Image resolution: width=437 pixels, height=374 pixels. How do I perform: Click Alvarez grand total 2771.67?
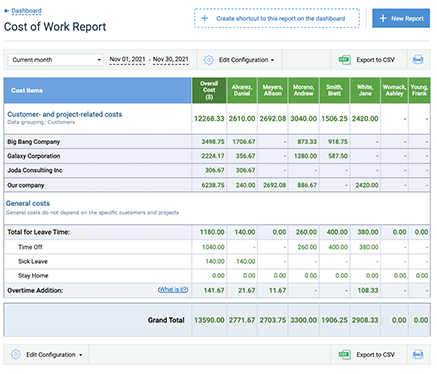[242, 320]
